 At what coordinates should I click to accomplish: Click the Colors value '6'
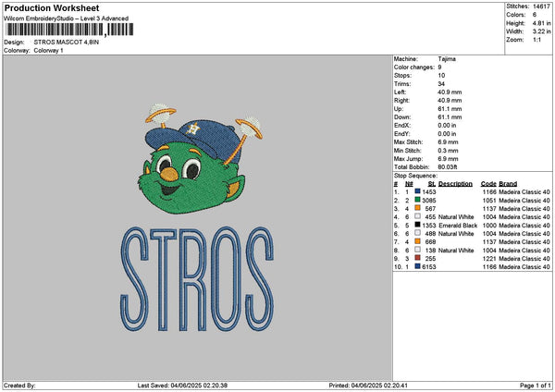point(535,15)
